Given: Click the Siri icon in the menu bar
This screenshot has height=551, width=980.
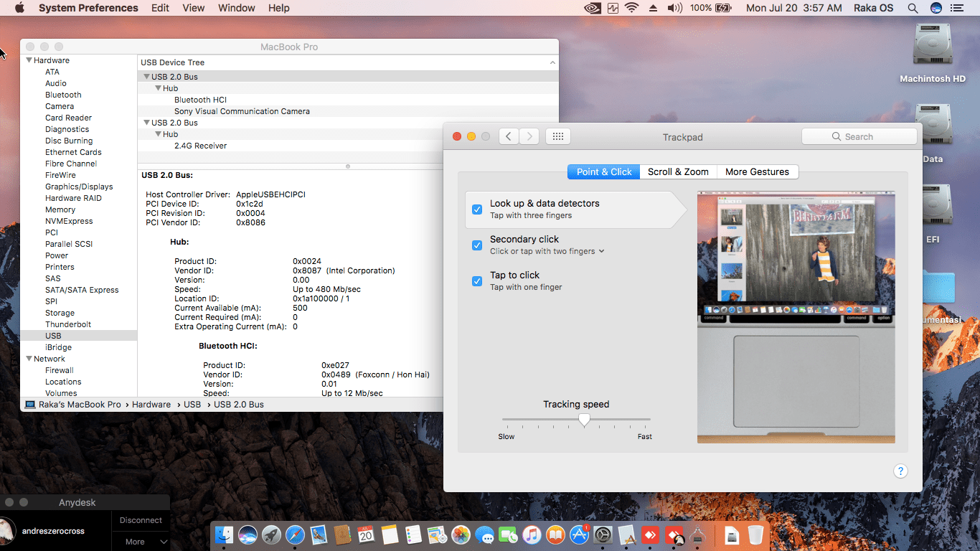Looking at the screenshot, I should (936, 8).
